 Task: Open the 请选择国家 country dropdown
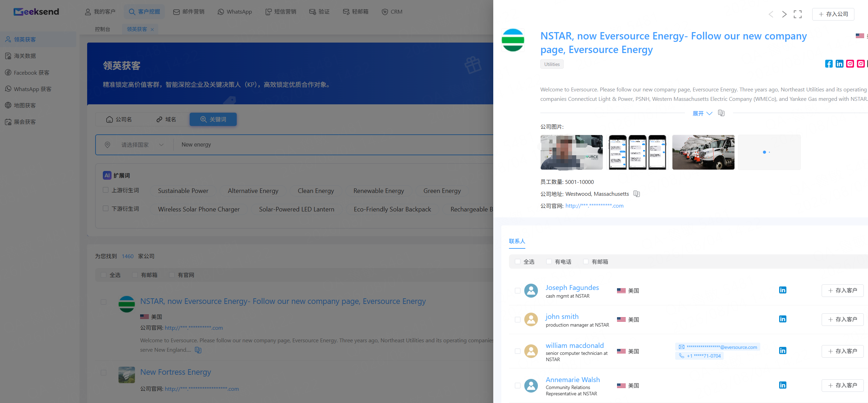(142, 144)
